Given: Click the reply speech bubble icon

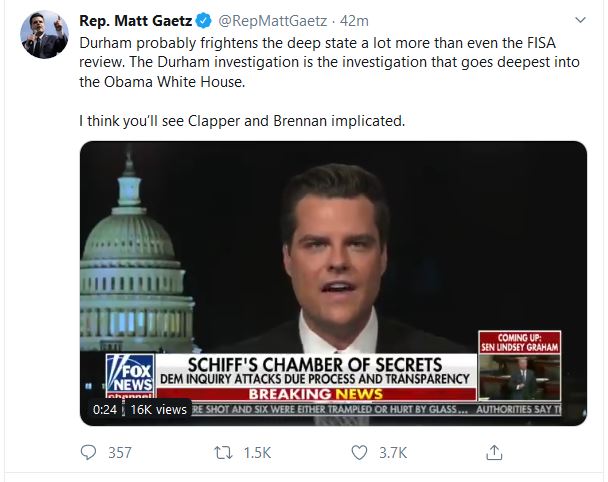Looking at the screenshot, I should pos(88,453).
